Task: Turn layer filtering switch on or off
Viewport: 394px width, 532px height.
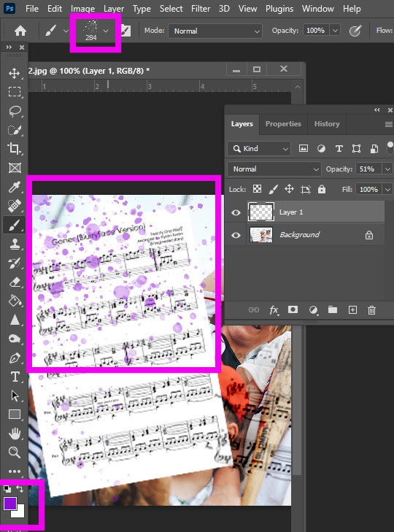Action: tap(390, 148)
